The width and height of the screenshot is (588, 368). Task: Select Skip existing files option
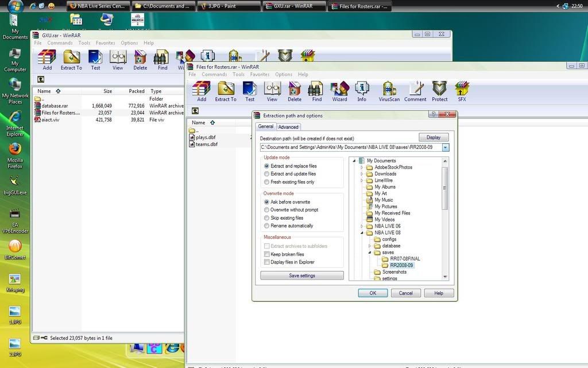284,218
